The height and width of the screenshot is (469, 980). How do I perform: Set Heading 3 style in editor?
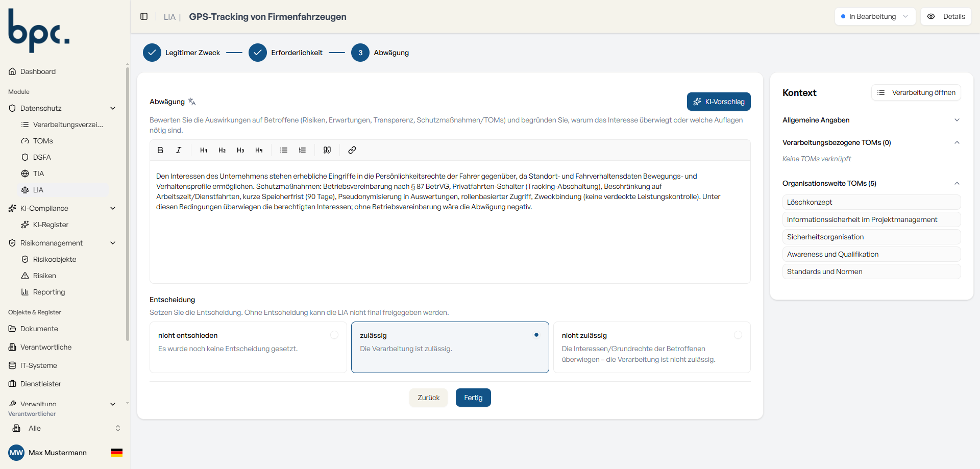point(240,150)
